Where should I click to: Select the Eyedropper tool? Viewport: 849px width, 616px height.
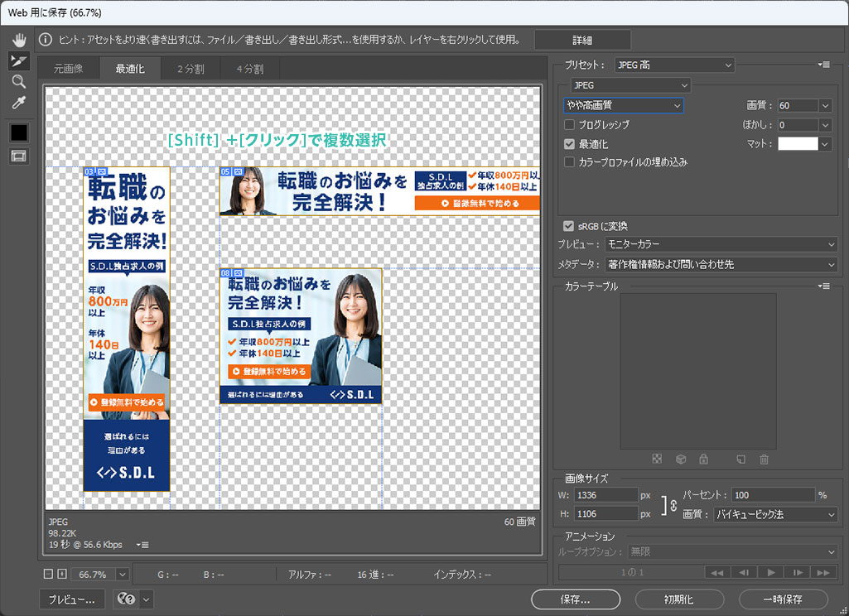[x=18, y=103]
